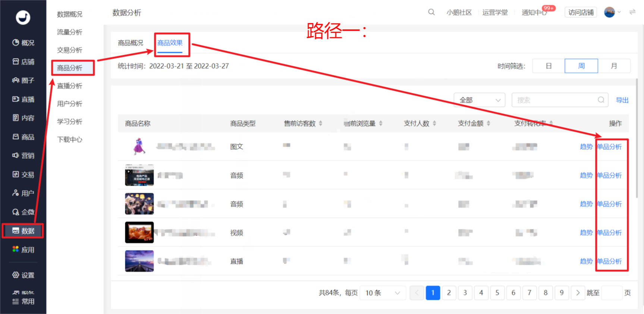Sort by 支付人数 column arrows
Viewport: 644px width, 314px height.
click(434, 123)
